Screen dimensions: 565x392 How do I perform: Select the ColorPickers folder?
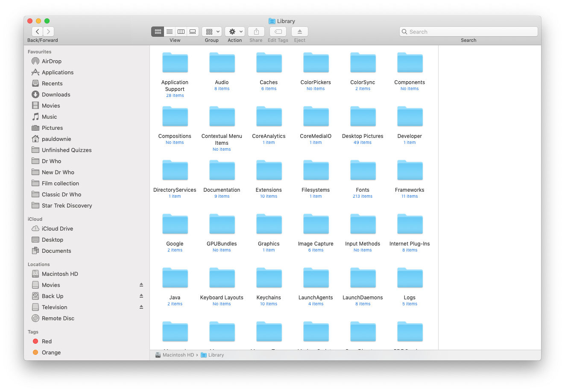(x=316, y=63)
